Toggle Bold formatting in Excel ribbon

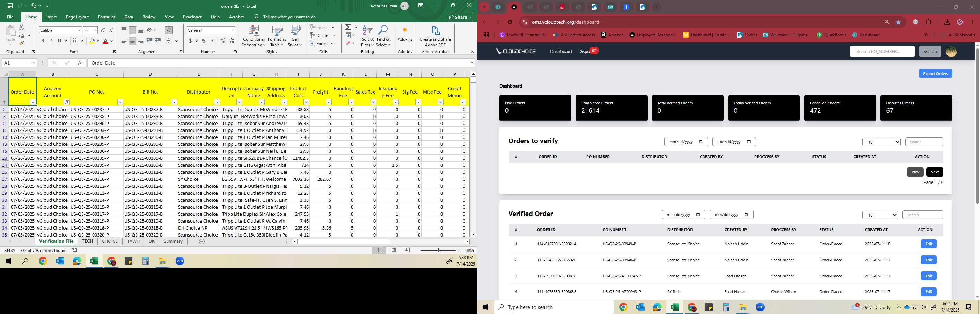tap(43, 41)
